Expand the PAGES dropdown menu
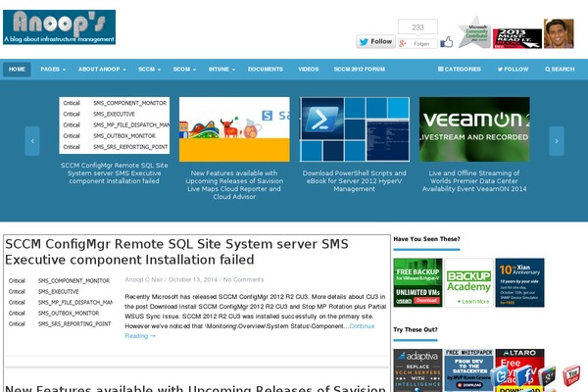588x392 pixels. [53, 70]
